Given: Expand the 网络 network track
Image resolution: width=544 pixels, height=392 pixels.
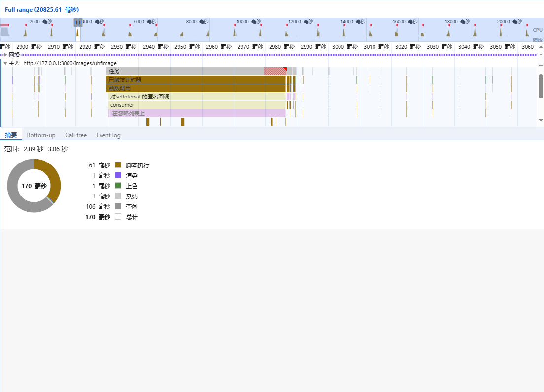Looking at the screenshot, I should point(5,55).
